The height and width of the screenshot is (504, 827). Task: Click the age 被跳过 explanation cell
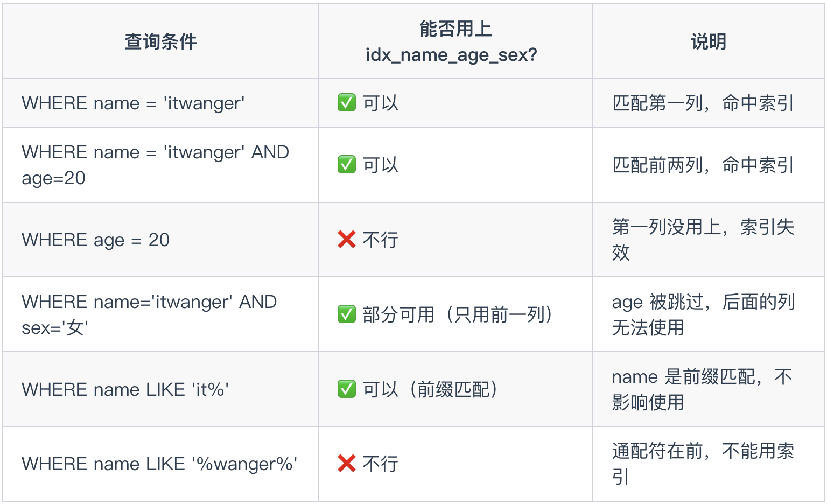pyautogui.click(x=703, y=314)
